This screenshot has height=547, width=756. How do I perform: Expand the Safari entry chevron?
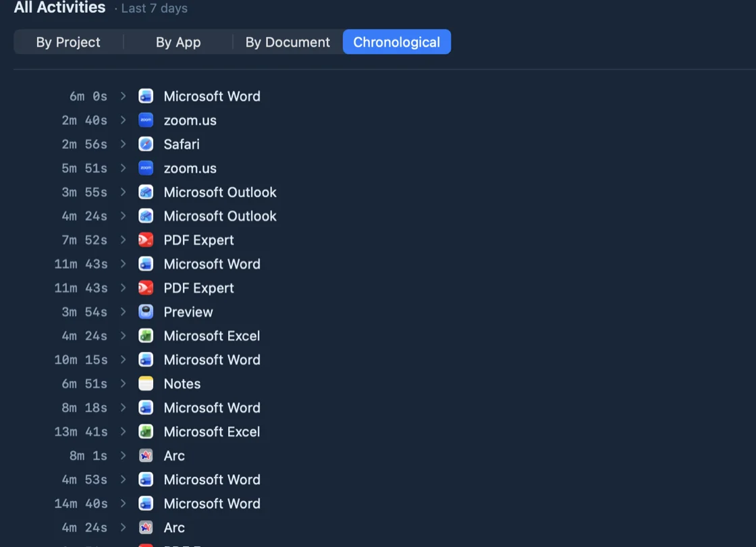pos(123,144)
